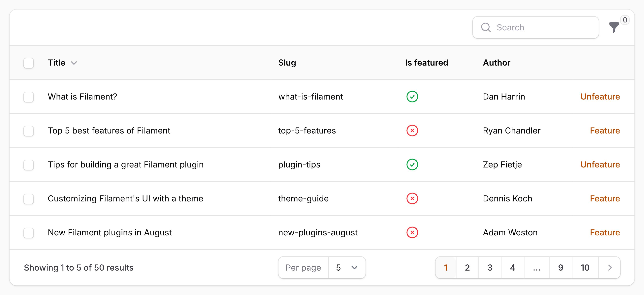Click red X icon in theme-guide row
Viewport: 644px width, 295px height.
coord(412,199)
